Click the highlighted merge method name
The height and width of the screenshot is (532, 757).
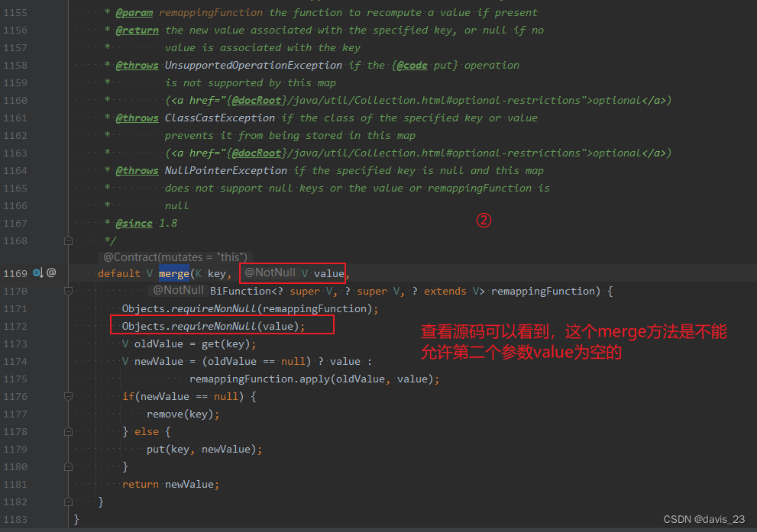pos(174,273)
